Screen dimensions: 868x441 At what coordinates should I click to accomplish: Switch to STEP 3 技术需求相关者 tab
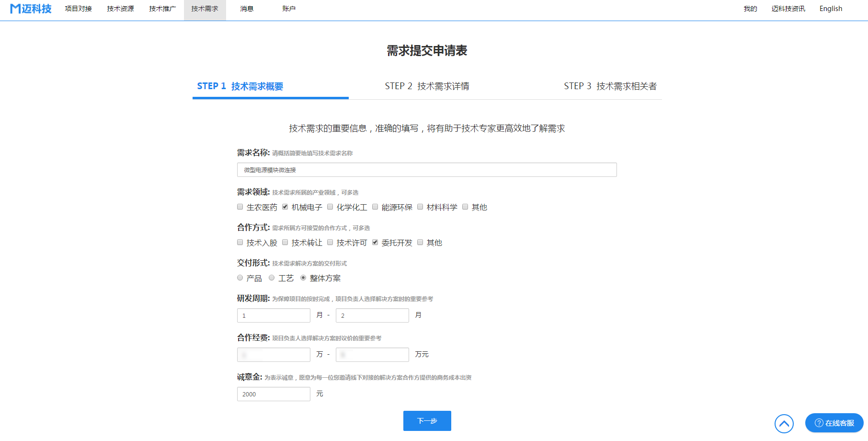(x=610, y=86)
